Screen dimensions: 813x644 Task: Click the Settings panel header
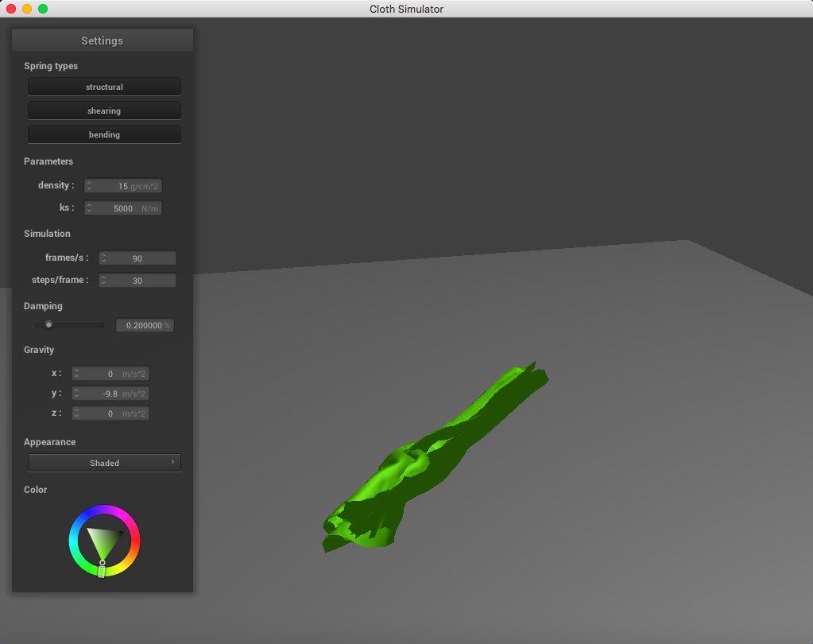point(103,41)
